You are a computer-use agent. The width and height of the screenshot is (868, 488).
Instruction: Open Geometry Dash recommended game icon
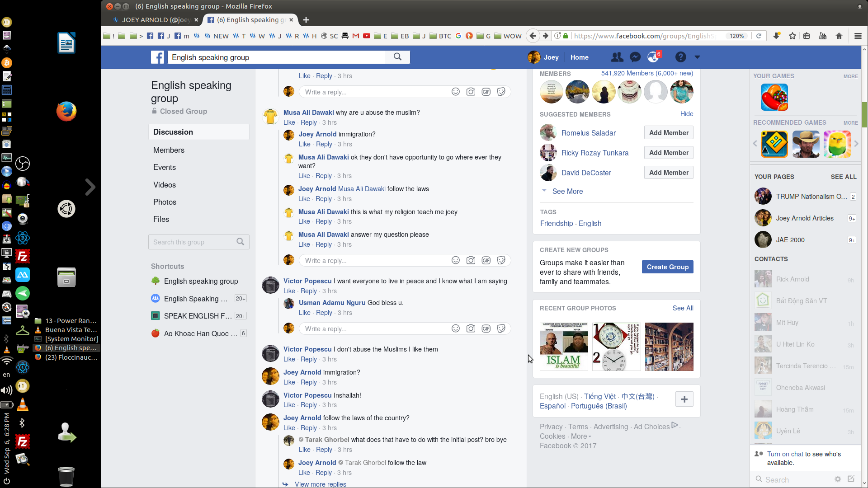[x=774, y=144]
